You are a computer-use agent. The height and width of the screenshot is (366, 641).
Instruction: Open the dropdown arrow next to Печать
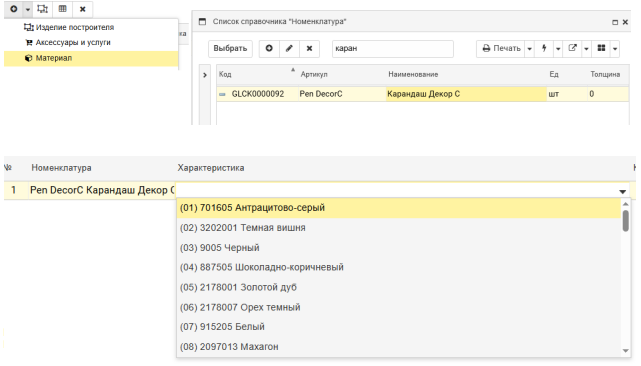pos(529,49)
